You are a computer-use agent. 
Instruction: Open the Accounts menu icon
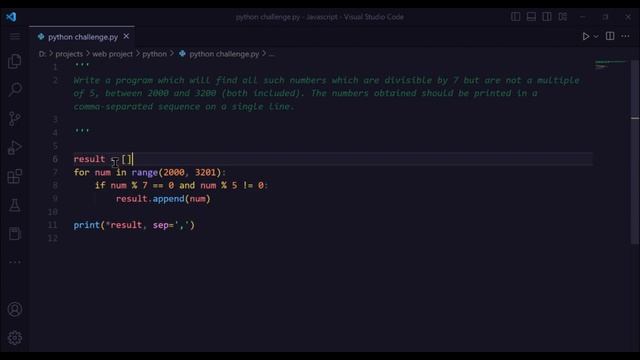click(x=15, y=309)
